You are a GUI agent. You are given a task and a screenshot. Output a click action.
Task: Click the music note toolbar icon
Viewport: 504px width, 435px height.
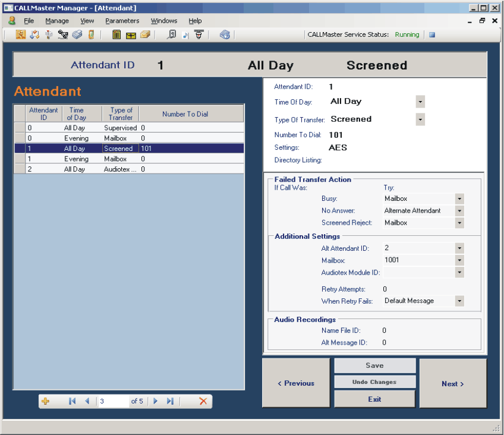(x=185, y=35)
